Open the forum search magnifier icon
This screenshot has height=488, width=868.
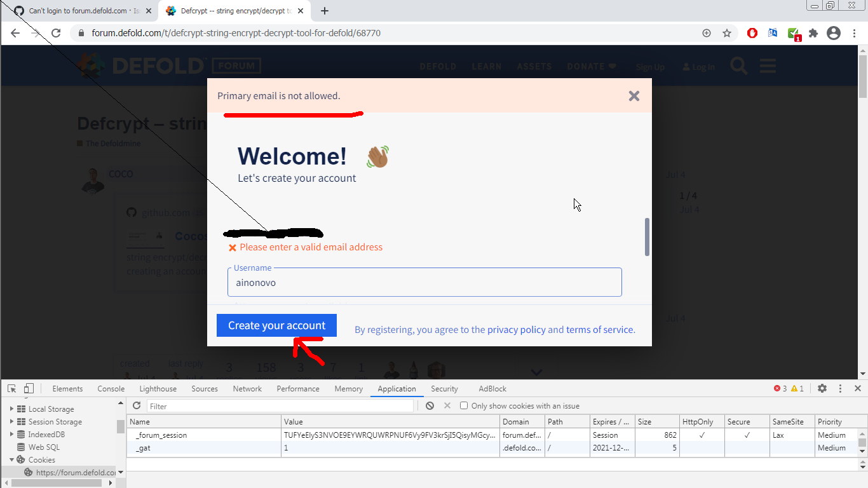click(738, 65)
